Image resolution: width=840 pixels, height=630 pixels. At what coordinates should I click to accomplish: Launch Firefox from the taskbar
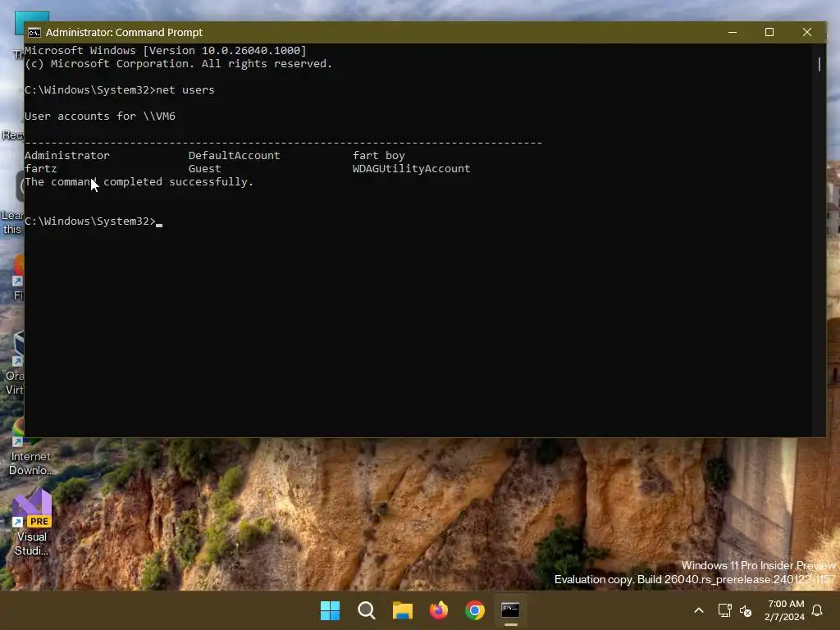click(439, 610)
